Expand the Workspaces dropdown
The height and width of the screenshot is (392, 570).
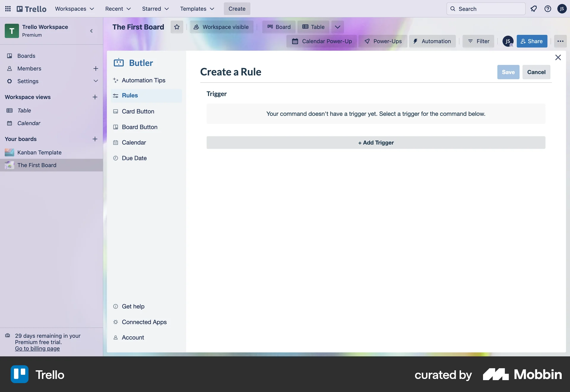click(x=75, y=9)
